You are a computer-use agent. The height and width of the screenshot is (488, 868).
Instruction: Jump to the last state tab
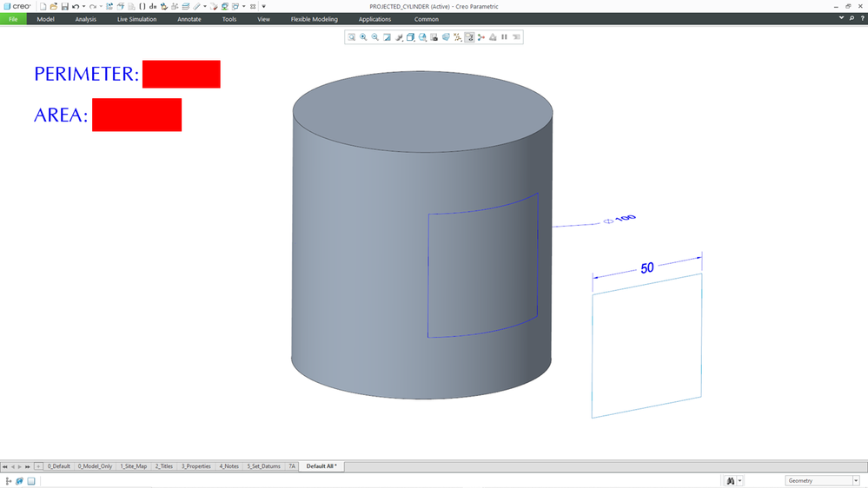click(28, 466)
